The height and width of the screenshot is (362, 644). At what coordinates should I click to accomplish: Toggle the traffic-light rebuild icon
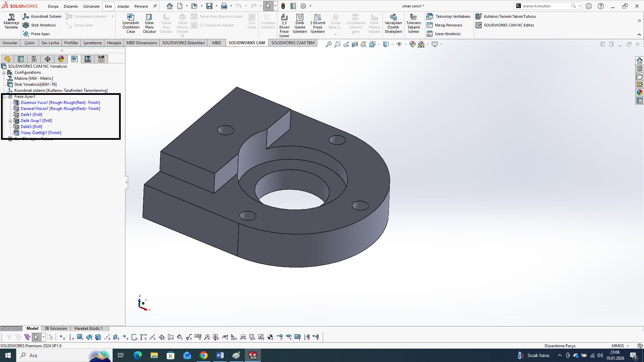pyautogui.click(x=283, y=6)
